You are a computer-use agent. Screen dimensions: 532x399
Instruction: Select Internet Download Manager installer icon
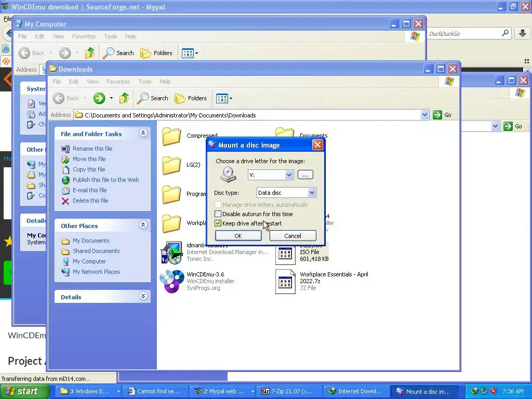tap(171, 253)
